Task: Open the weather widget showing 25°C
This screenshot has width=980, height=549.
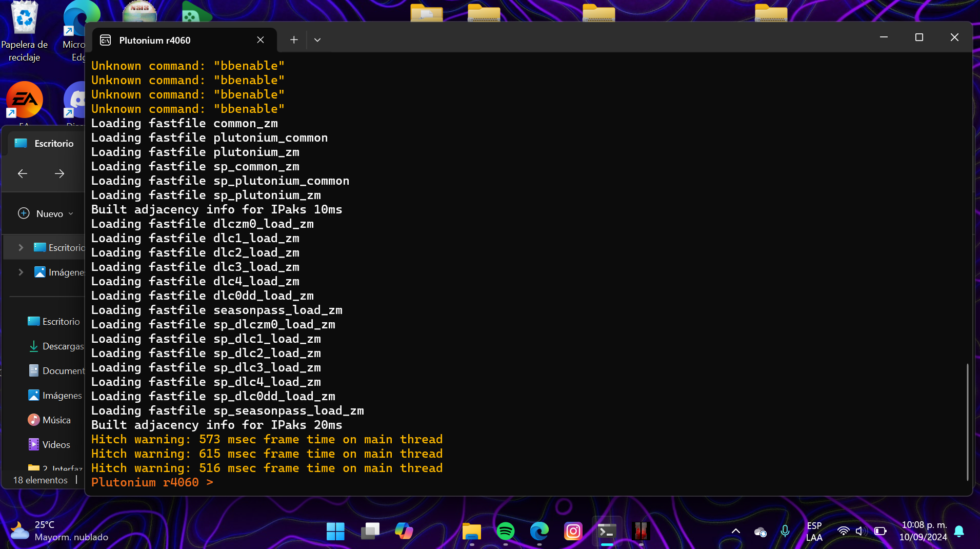Action: [x=59, y=531]
